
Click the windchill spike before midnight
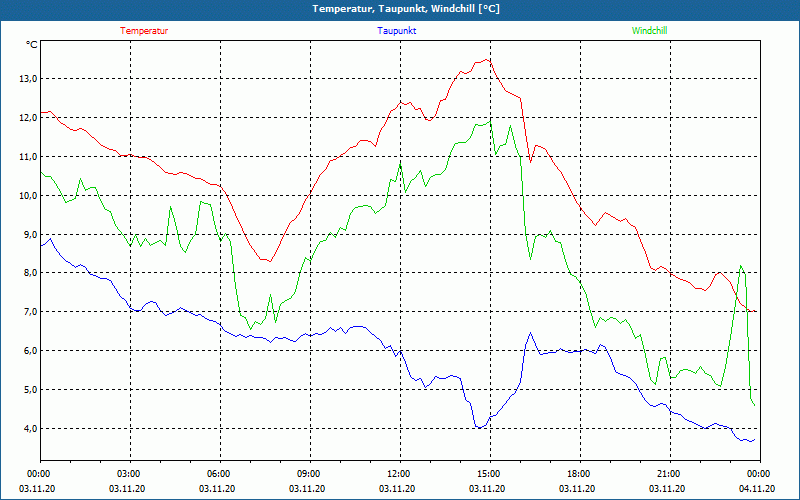pyautogui.click(x=741, y=266)
